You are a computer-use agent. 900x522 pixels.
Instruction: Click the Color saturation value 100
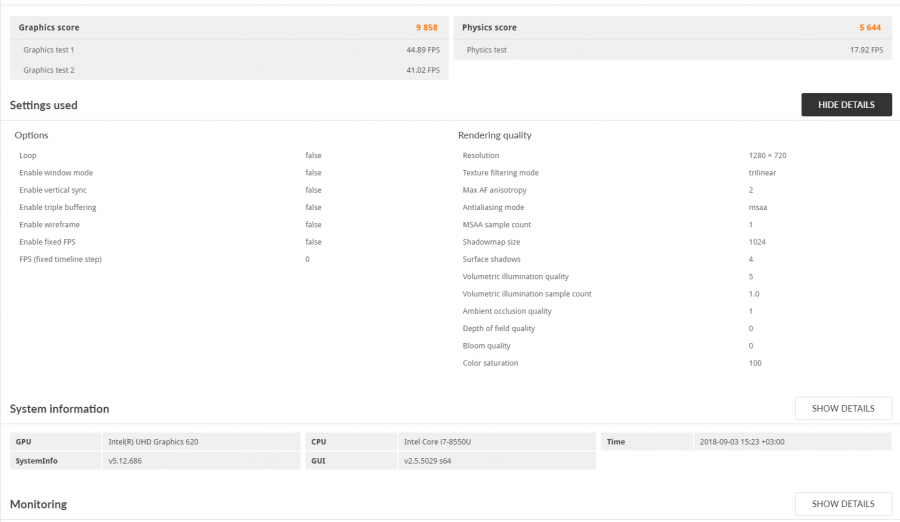(755, 363)
